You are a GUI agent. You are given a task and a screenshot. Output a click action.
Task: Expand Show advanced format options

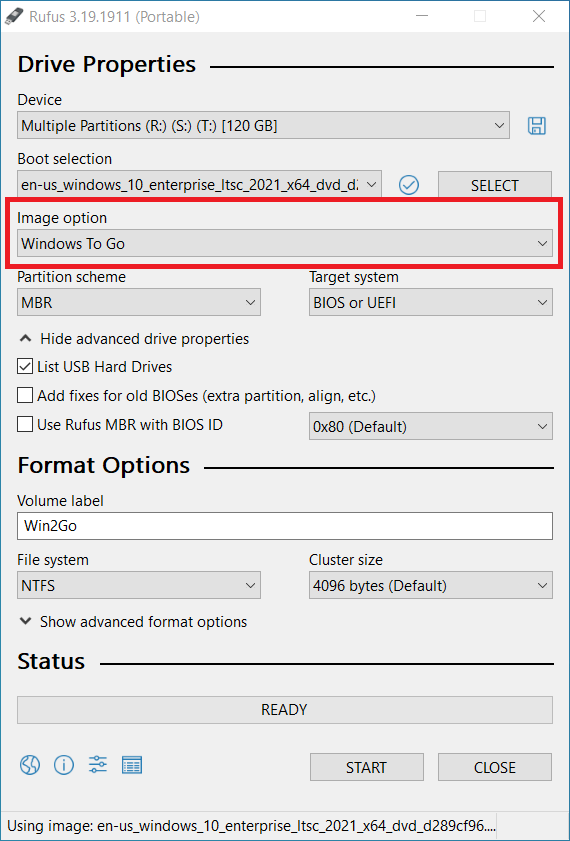pyautogui.click(x=133, y=622)
